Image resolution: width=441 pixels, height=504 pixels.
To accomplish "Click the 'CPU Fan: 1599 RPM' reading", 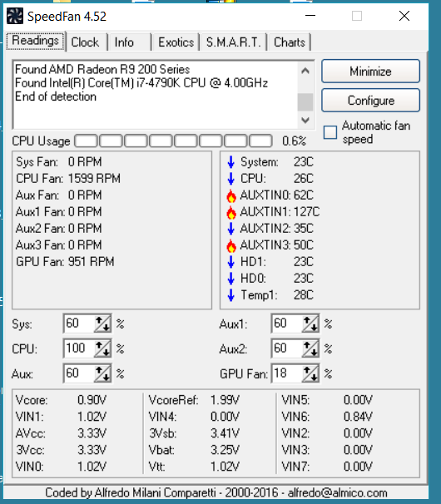I will pyautogui.click(x=68, y=178).
